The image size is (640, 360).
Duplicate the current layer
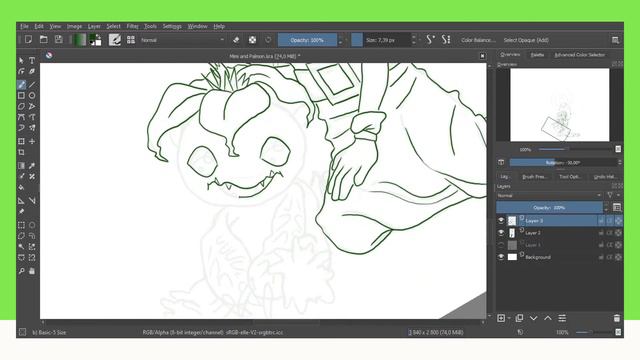(x=519, y=318)
